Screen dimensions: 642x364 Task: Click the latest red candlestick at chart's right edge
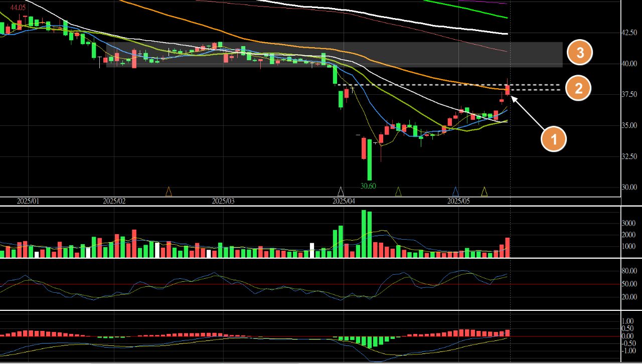coord(508,89)
